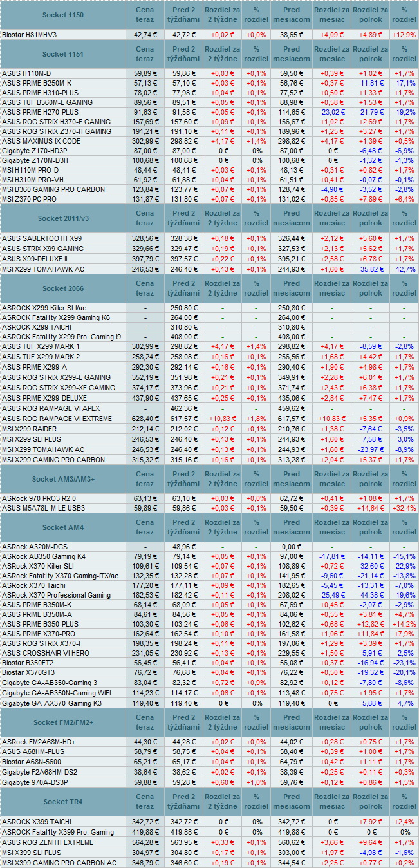419x868 pixels.
Task: Click 'ASUS PRIME B250M-K' product name
Action: point(37,84)
